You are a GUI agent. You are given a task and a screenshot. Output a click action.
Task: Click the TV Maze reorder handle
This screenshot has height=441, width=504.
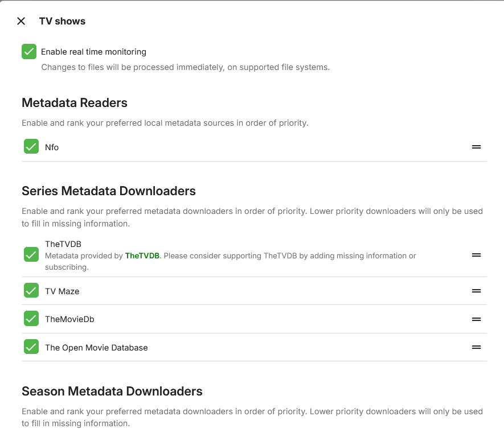476,291
